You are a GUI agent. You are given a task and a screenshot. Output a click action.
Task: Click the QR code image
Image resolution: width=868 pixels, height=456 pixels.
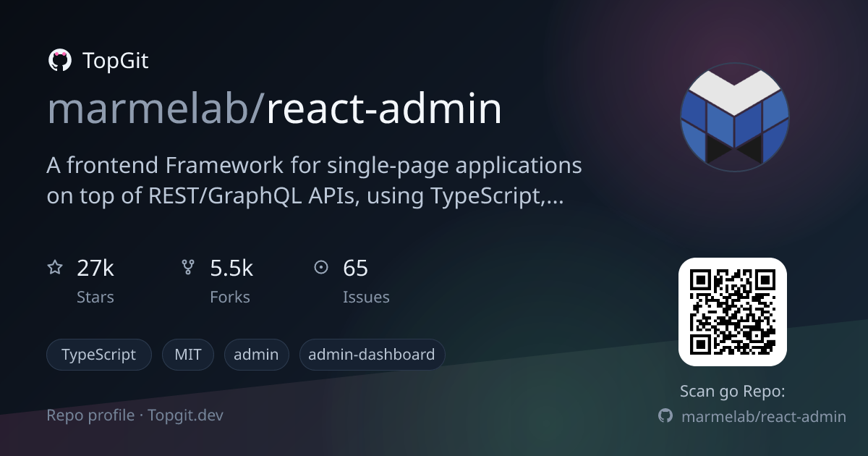pos(733,312)
